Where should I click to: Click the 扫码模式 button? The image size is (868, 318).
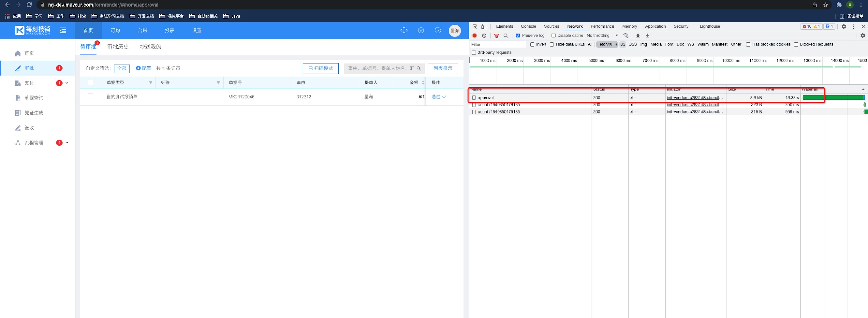pos(320,68)
